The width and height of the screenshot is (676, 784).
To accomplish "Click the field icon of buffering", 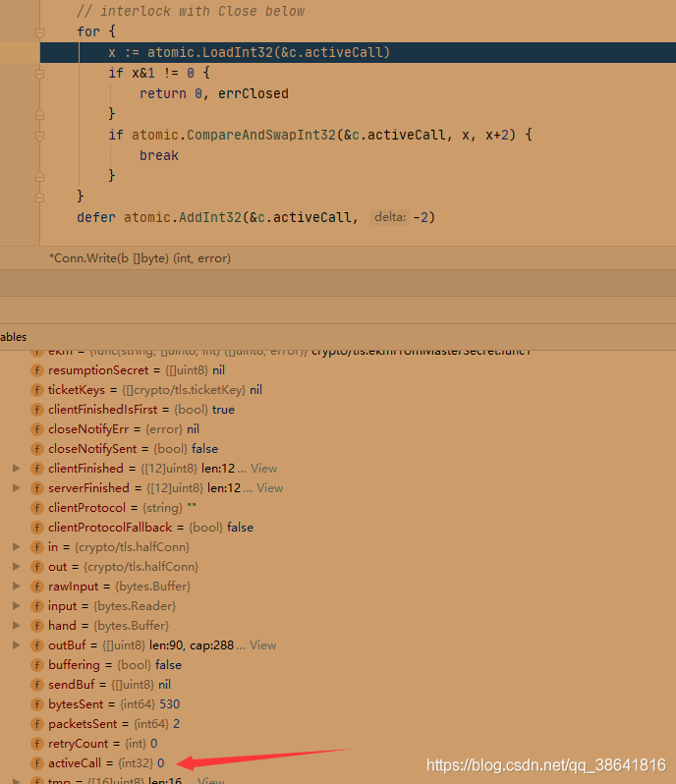I will click(37, 665).
